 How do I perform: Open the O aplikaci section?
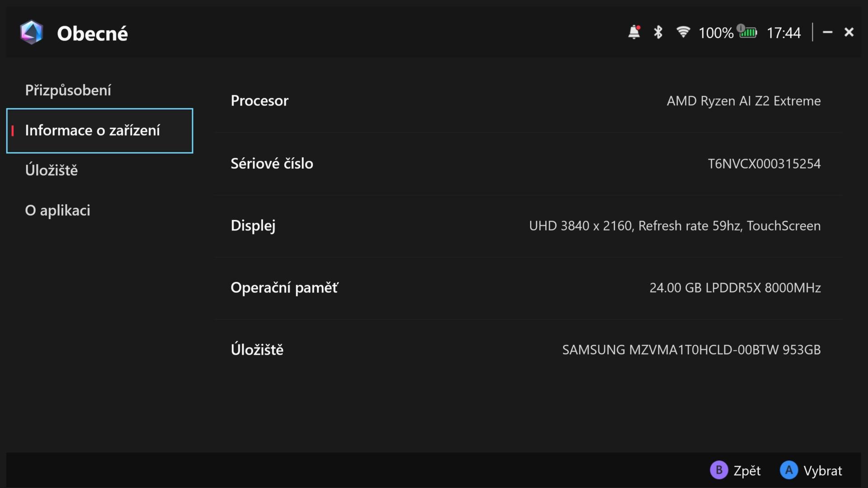pos(57,211)
